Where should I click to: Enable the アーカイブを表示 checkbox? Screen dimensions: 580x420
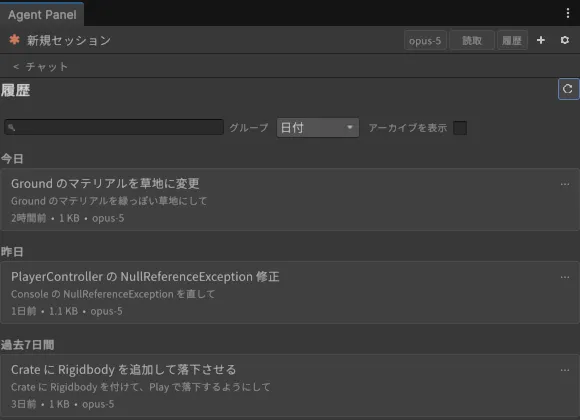[x=460, y=128]
